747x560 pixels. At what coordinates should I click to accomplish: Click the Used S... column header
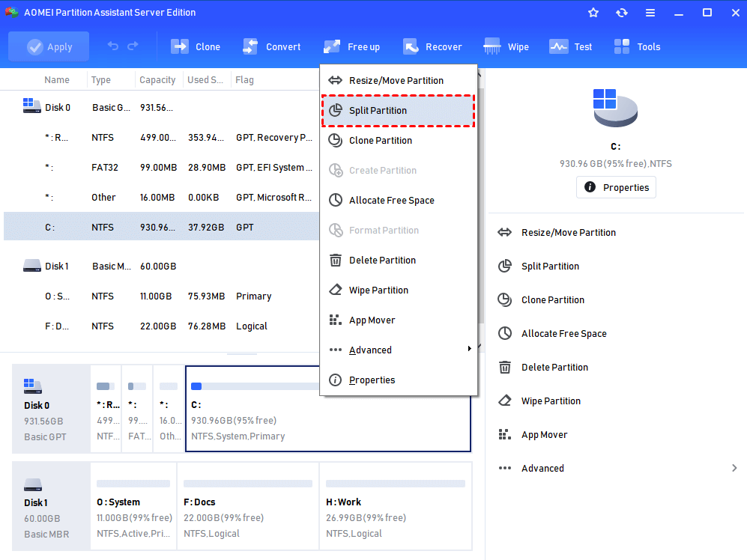point(205,80)
